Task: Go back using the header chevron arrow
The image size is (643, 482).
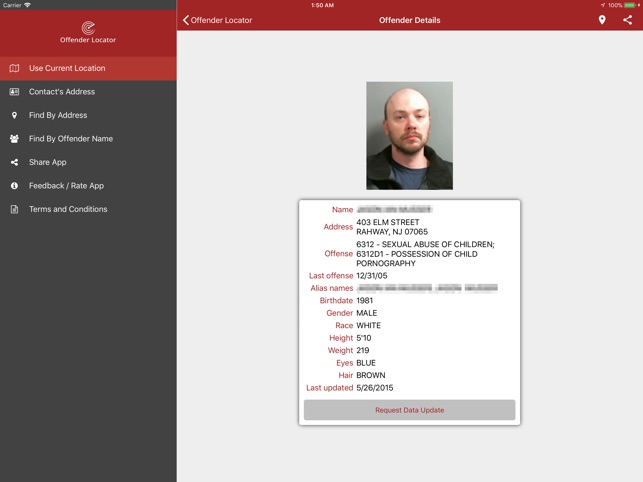Action: pos(185,20)
